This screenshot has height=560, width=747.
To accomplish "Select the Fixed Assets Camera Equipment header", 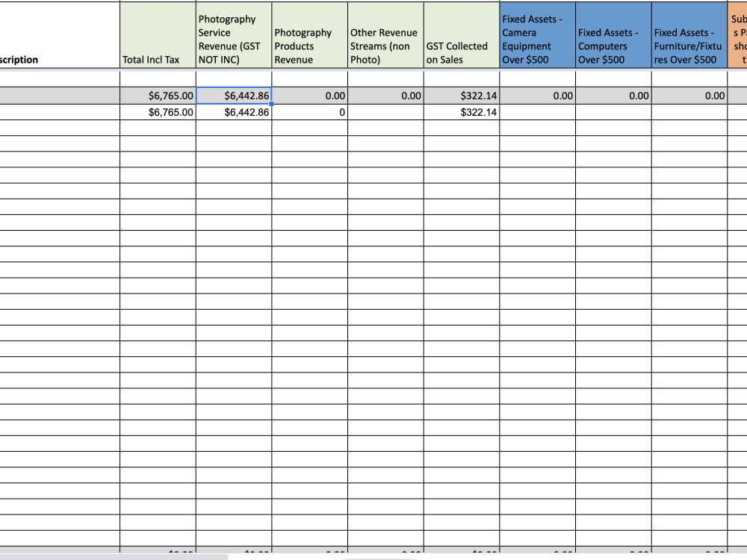I will [x=536, y=37].
